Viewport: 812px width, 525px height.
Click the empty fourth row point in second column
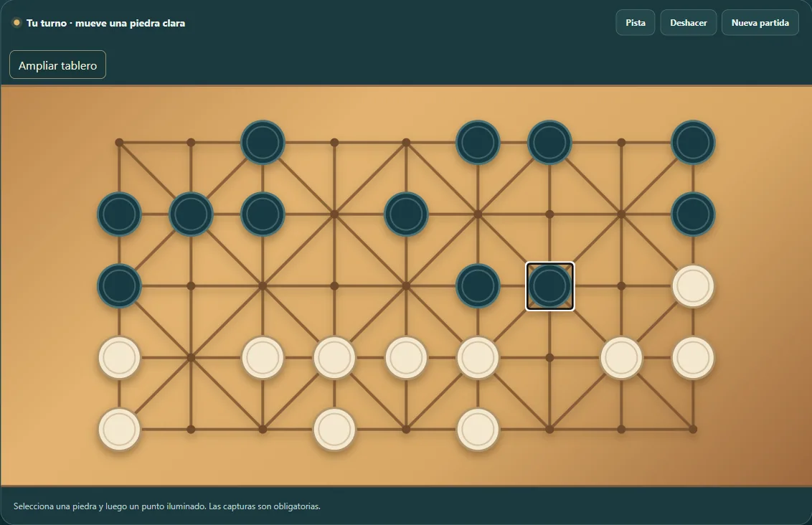(x=191, y=358)
